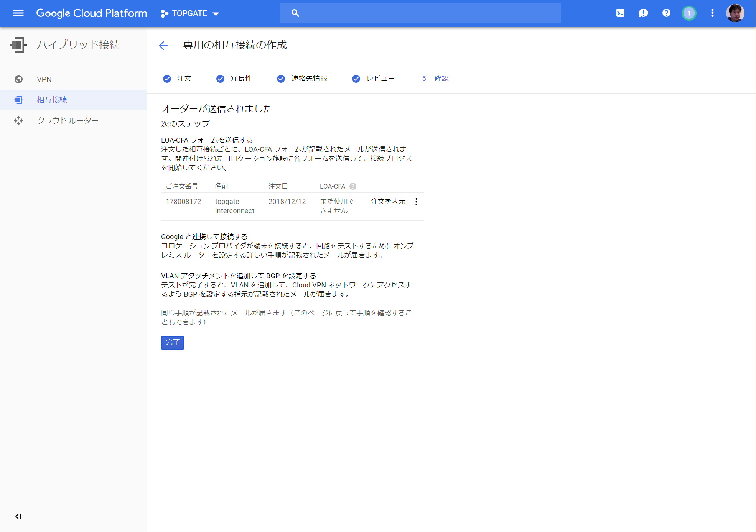The height and width of the screenshot is (532, 756).
Task: Click the VPN globe icon
Action: click(x=18, y=79)
